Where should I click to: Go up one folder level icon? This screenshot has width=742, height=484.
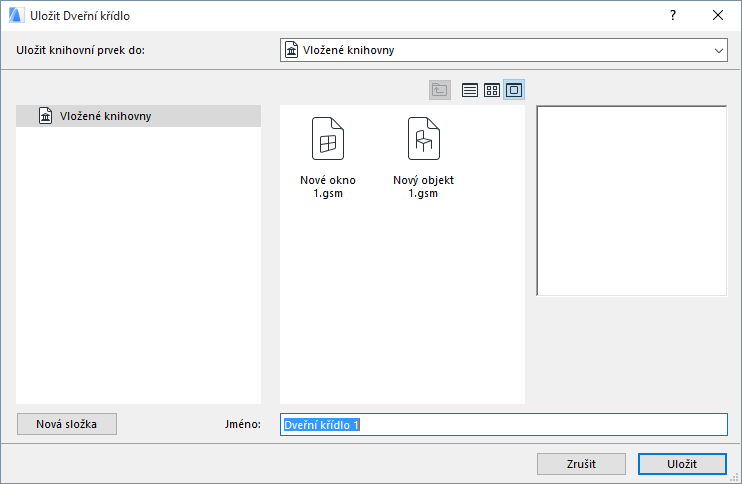coord(440,90)
